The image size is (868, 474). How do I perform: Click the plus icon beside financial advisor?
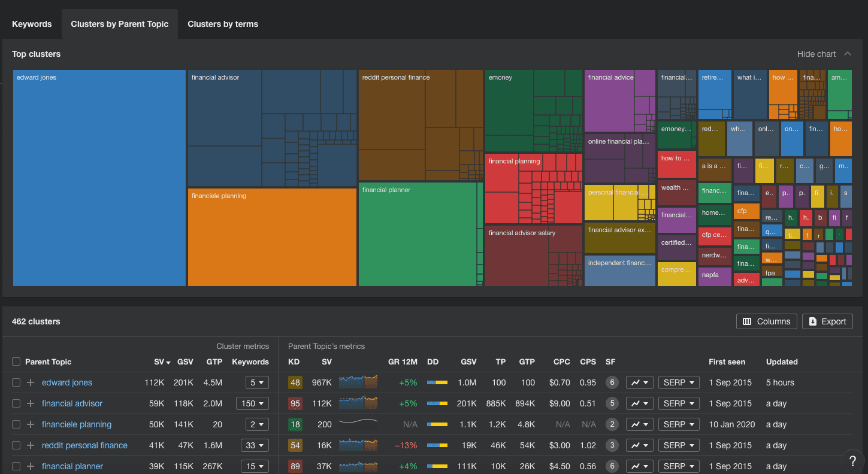tap(31, 404)
